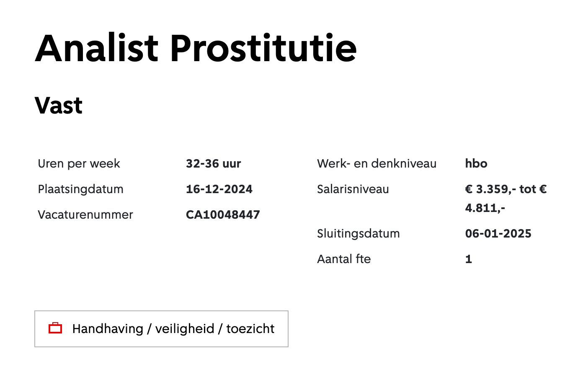Click the Salarisniveau label
588x372 pixels.
(x=353, y=189)
